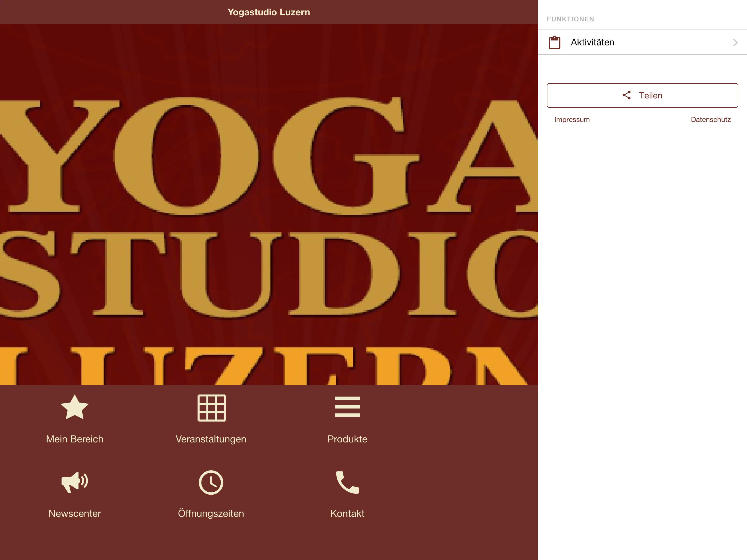
Task: Tap the Newscenter text label
Action: pos(75,513)
